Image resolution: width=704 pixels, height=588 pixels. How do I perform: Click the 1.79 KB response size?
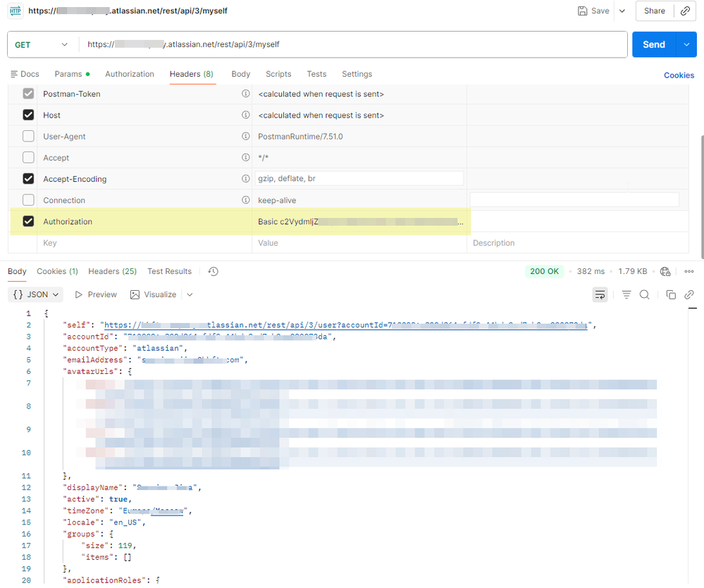pyautogui.click(x=633, y=271)
